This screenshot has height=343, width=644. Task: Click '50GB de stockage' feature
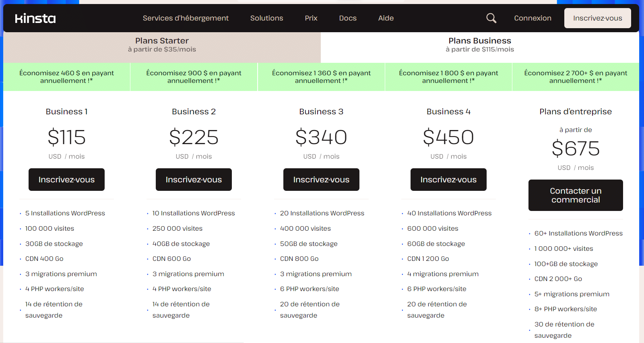click(309, 244)
